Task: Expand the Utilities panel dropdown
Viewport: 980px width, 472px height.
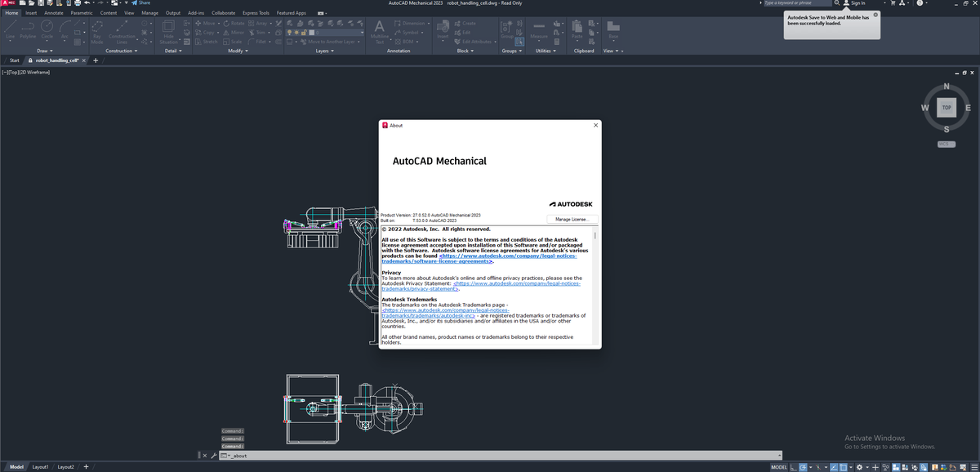Action: click(x=546, y=51)
